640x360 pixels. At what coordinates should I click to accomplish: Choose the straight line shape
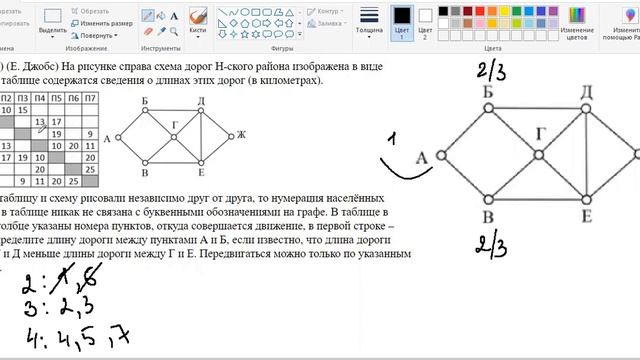point(222,12)
